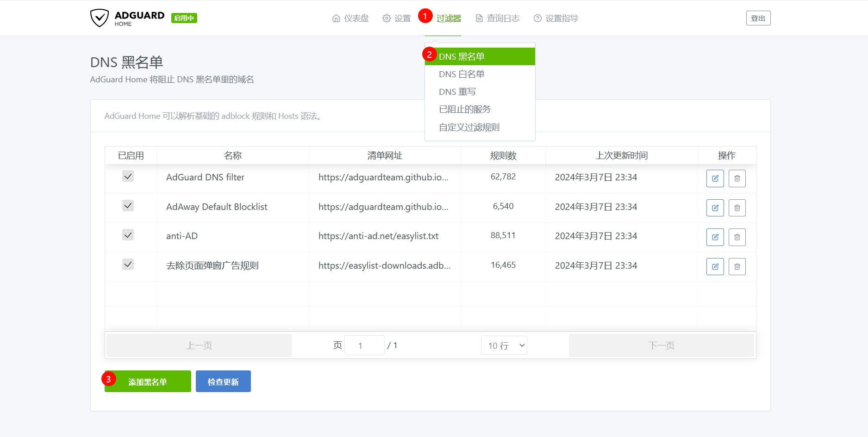868x437 pixels.
Task: Open the 过滤器 filters menu
Action: click(449, 18)
